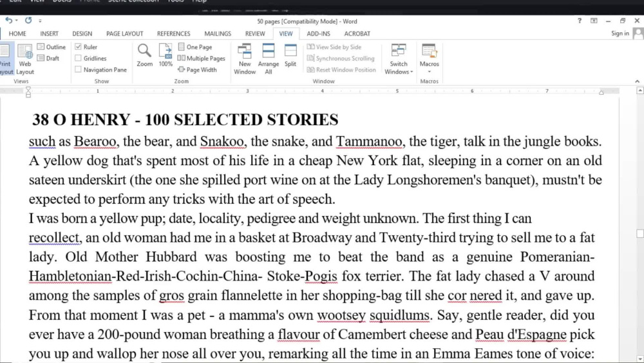Open the INSERT ribbon tab
The width and height of the screenshot is (644, 363).
pyautogui.click(x=50, y=34)
